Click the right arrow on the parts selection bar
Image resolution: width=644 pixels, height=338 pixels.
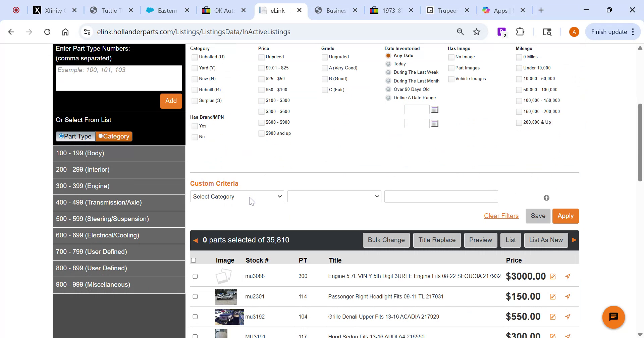tap(574, 240)
